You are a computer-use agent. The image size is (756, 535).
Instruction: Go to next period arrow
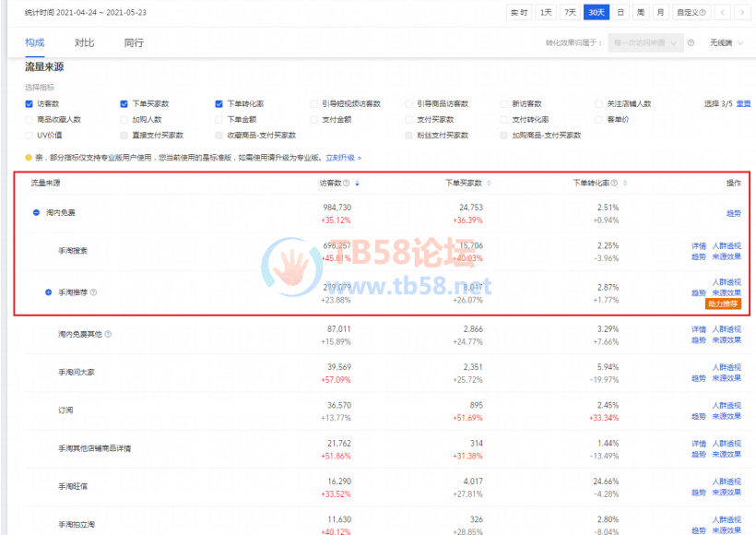coord(742,13)
